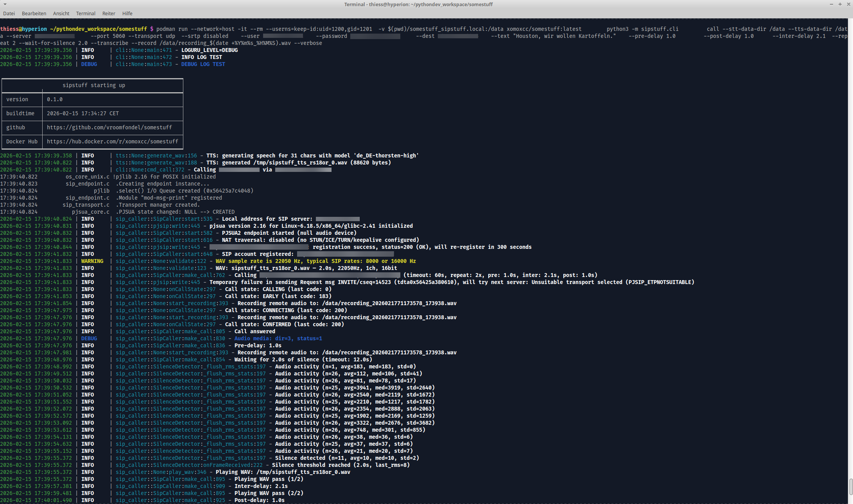Open the Bearbeiten menu

(x=34, y=13)
